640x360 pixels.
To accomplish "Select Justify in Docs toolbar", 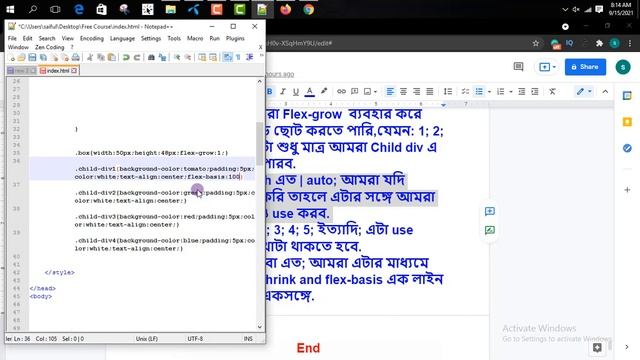I will click(429, 91).
